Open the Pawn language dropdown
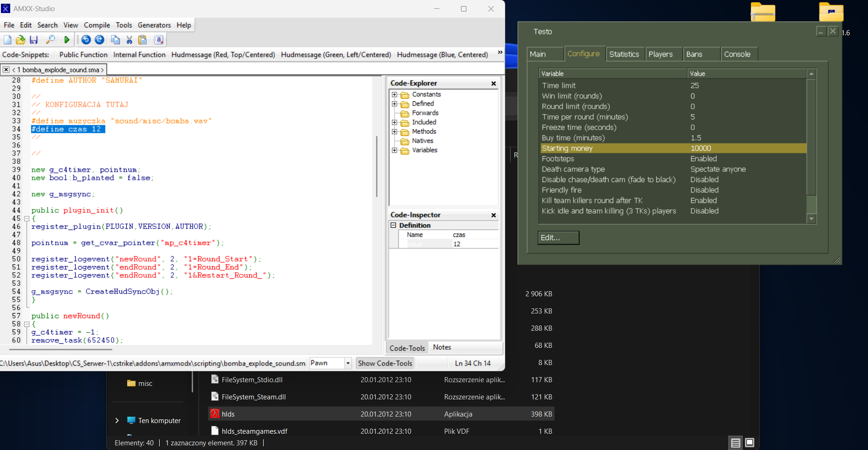Viewport: 868px width, 450px height. (348, 363)
